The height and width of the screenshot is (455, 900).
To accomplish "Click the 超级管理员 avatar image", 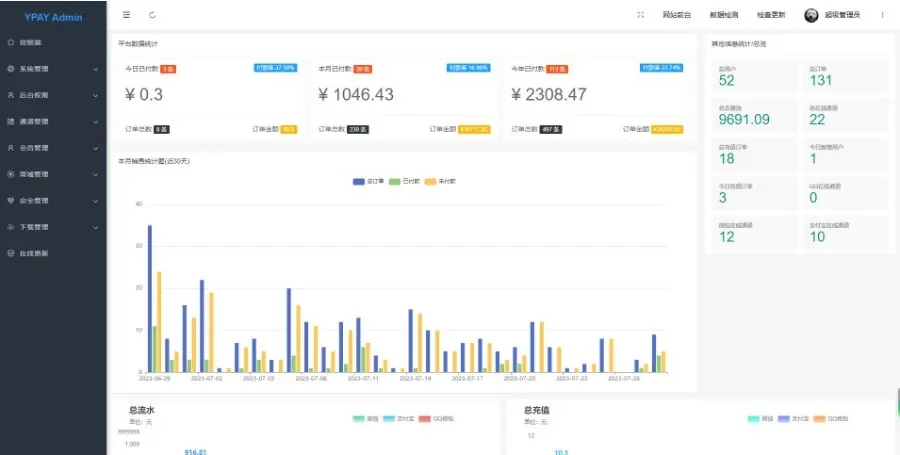I will click(x=811, y=15).
